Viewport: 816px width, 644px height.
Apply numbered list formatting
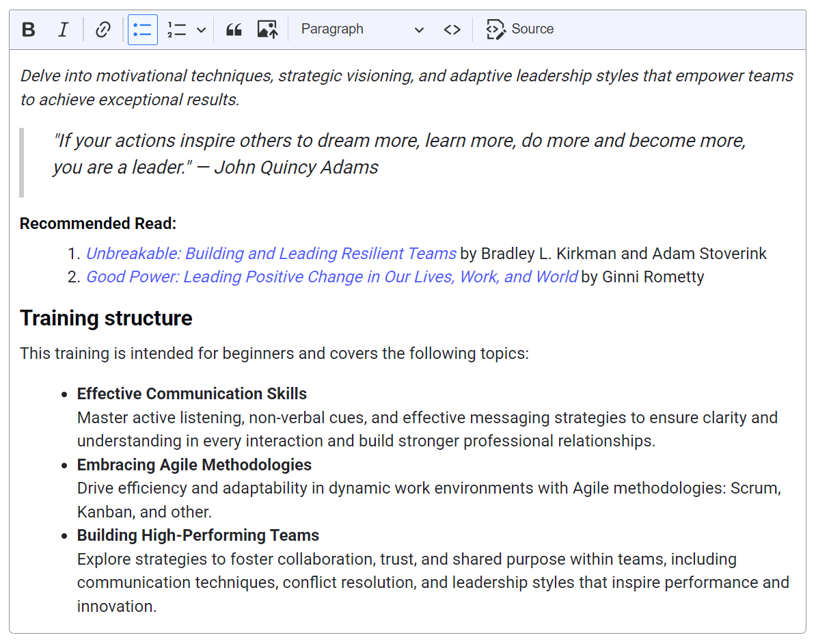pos(177,29)
